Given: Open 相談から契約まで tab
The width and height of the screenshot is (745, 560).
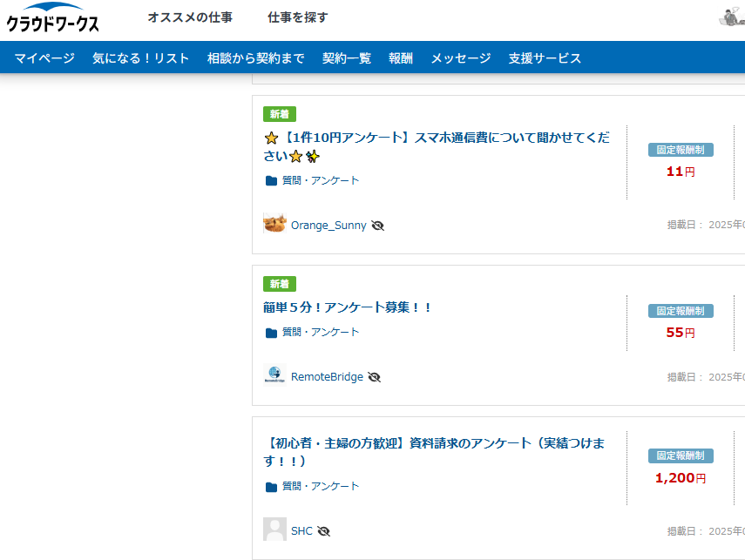Looking at the screenshot, I should click(255, 58).
